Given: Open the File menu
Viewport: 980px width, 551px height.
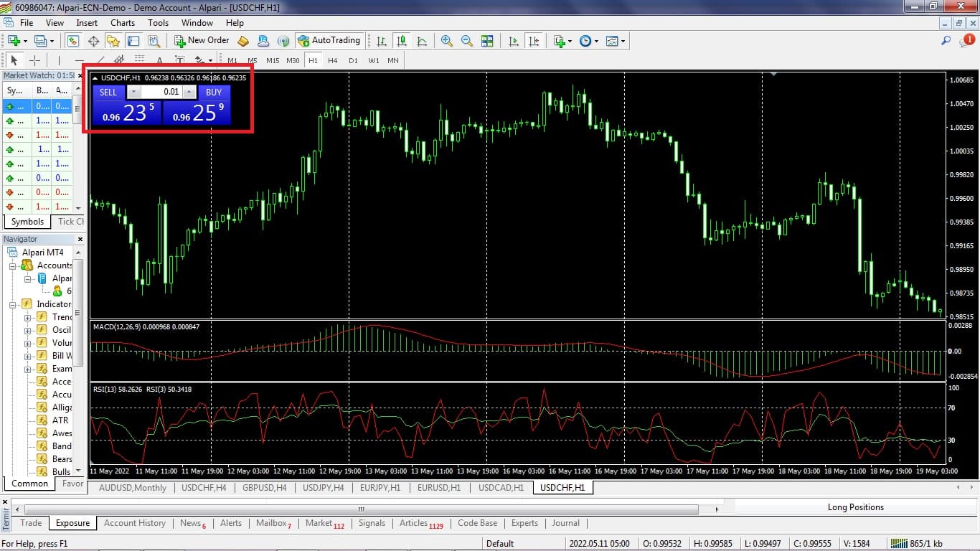Looking at the screenshot, I should (27, 22).
